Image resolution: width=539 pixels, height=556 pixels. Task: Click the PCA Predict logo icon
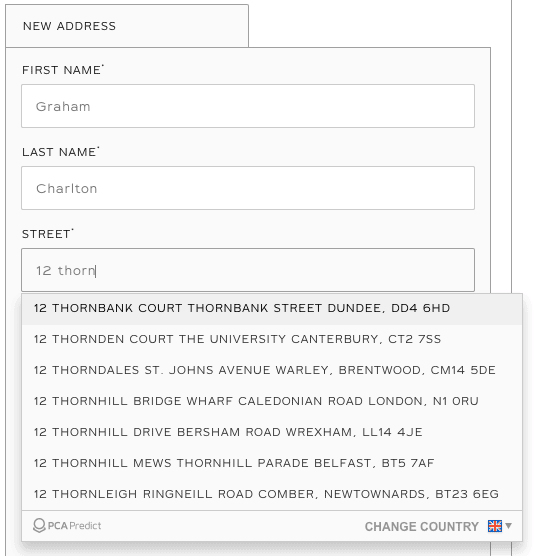coord(39,525)
